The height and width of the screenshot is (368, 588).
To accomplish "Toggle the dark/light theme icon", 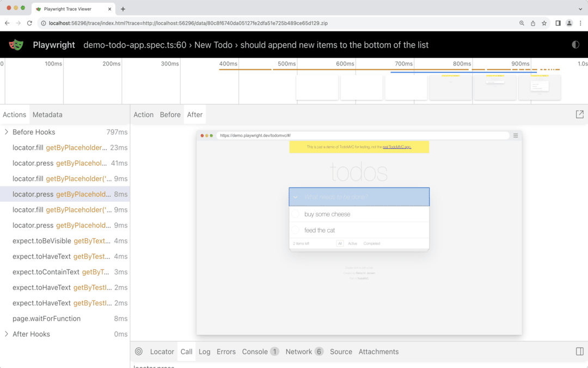I will [575, 45].
